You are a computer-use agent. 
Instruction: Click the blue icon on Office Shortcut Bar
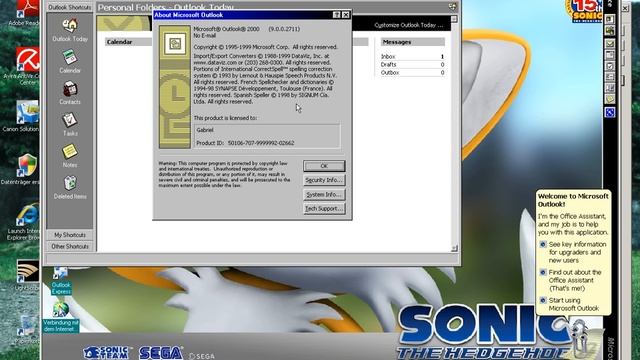(x=610, y=112)
